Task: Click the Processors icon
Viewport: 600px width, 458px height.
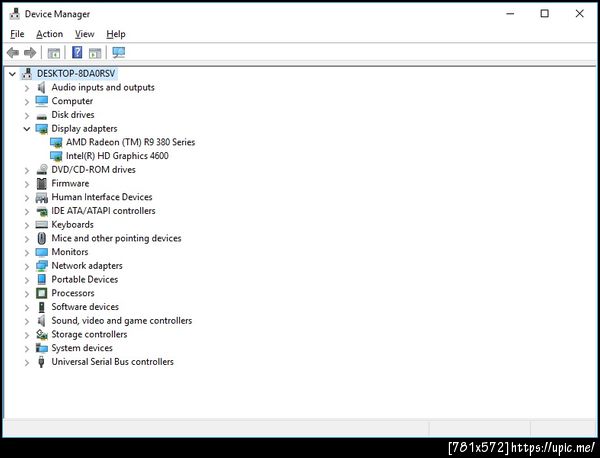Action: (x=41, y=293)
